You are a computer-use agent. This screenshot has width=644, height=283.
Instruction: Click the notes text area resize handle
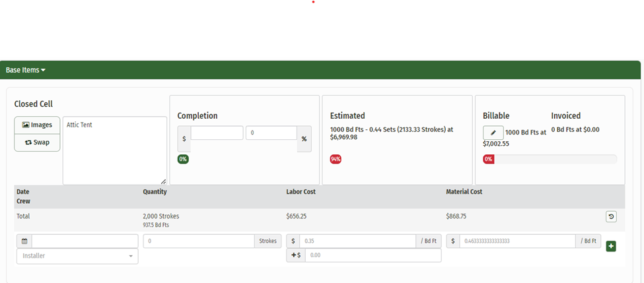point(163,181)
